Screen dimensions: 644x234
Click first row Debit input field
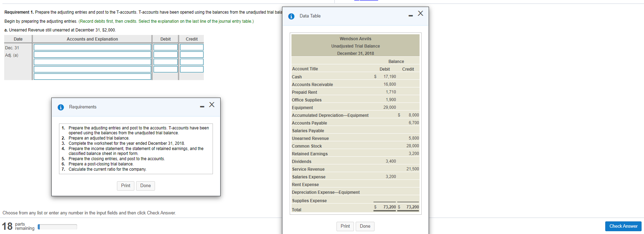(x=165, y=47)
